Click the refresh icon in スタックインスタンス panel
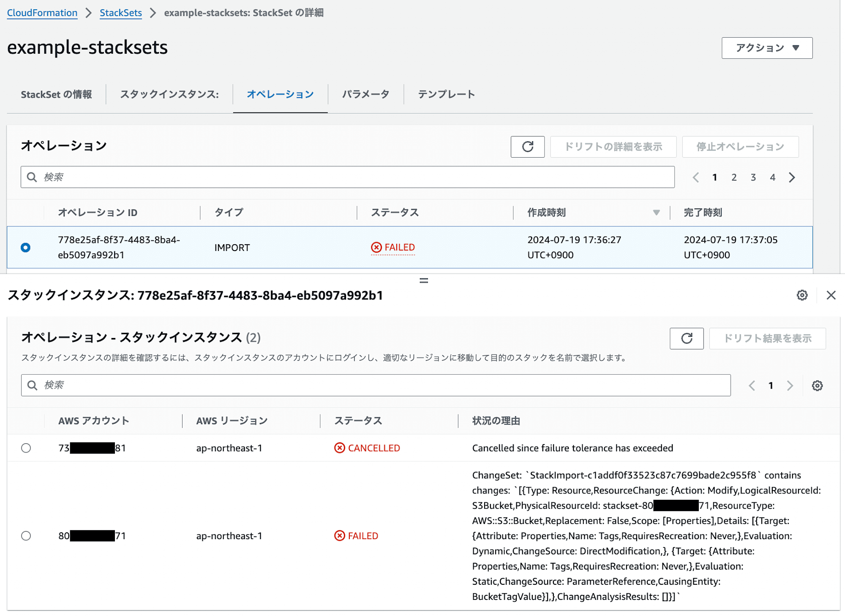 pyautogui.click(x=686, y=338)
